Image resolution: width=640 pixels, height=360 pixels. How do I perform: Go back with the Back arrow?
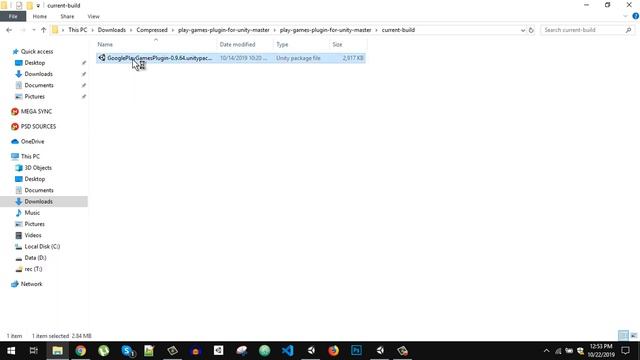(9, 30)
